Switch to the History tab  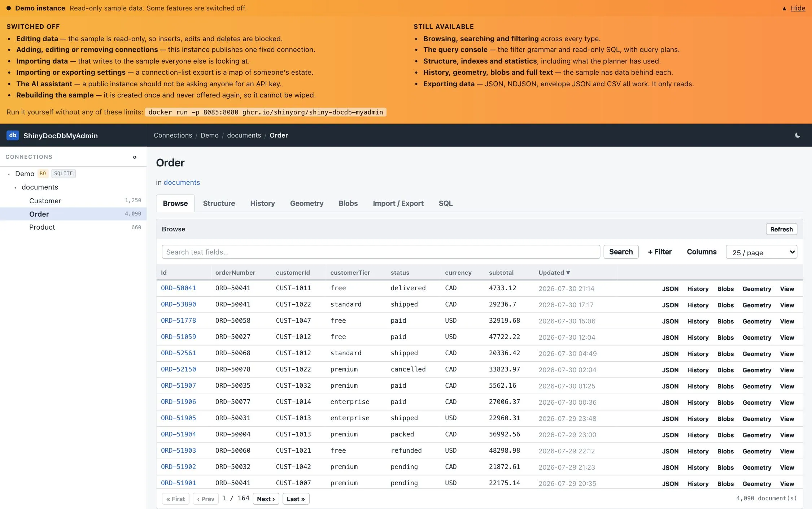[x=262, y=203]
